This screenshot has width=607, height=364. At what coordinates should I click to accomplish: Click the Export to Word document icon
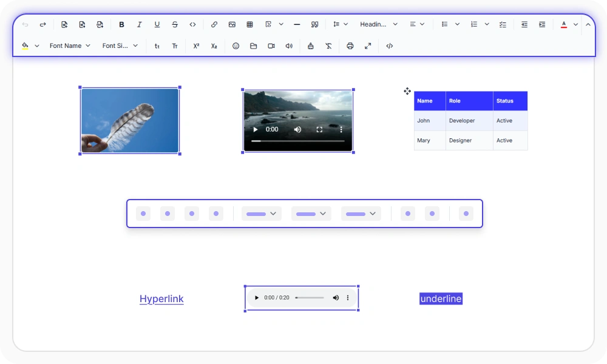click(x=82, y=24)
